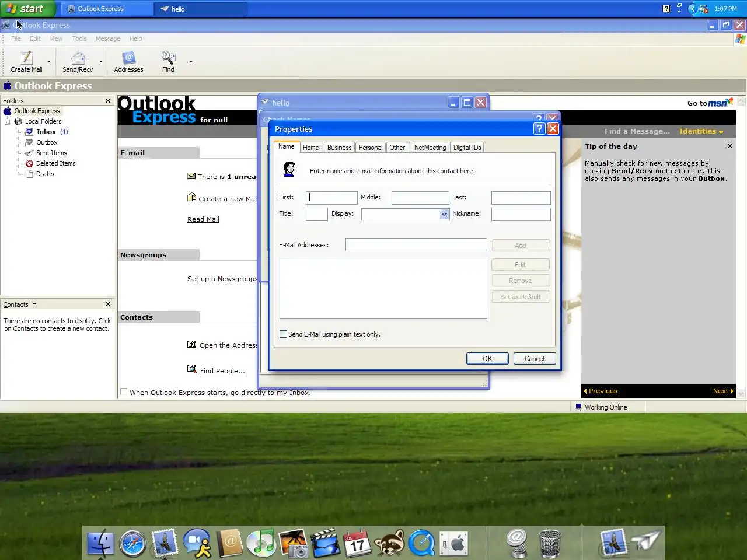Screen dimensions: 747x560
Task: Switch to the Home tab in Properties
Action: (x=310, y=148)
